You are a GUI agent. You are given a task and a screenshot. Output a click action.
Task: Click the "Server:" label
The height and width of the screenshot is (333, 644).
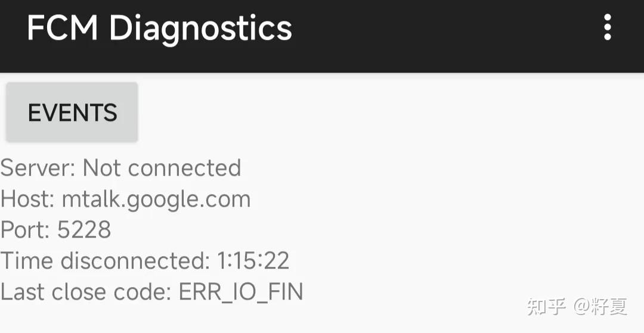[x=38, y=169]
